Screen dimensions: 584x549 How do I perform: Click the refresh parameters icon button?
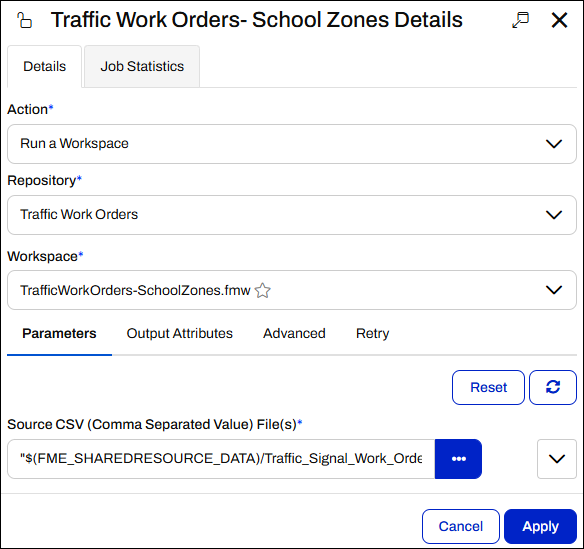click(x=553, y=387)
